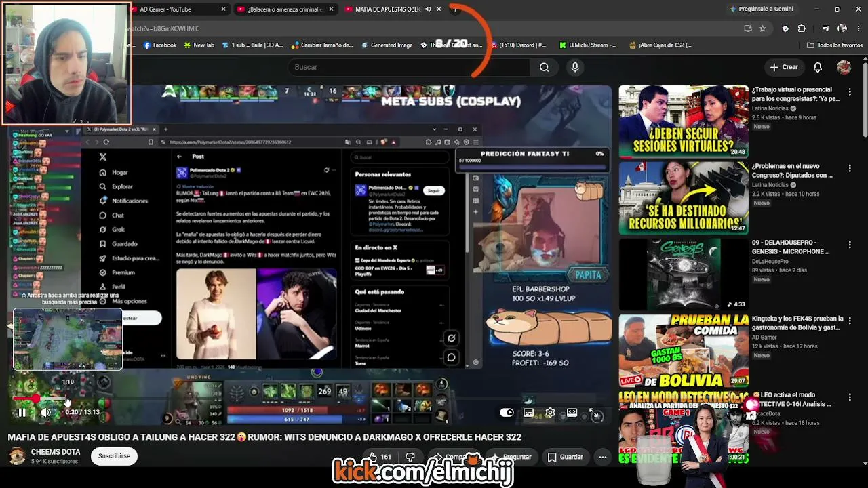Open the YouTube account avatar menu
This screenshot has width=868, height=488.
coord(844,67)
